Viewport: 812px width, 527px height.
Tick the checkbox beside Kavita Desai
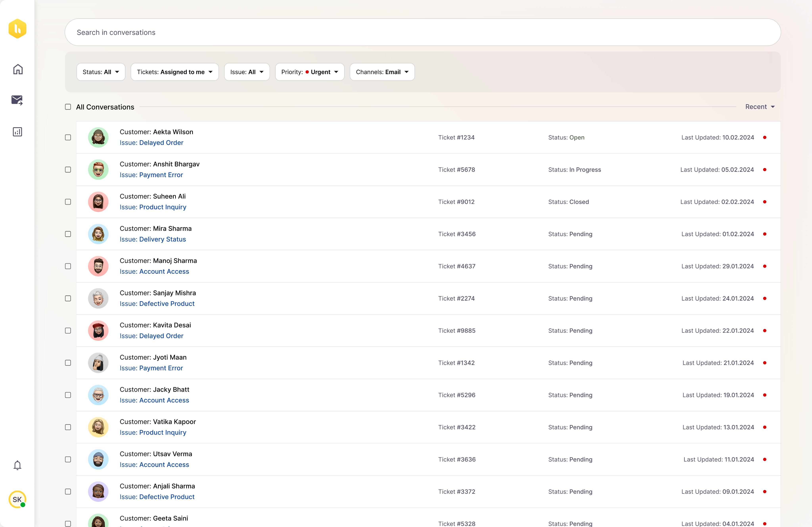click(x=68, y=331)
